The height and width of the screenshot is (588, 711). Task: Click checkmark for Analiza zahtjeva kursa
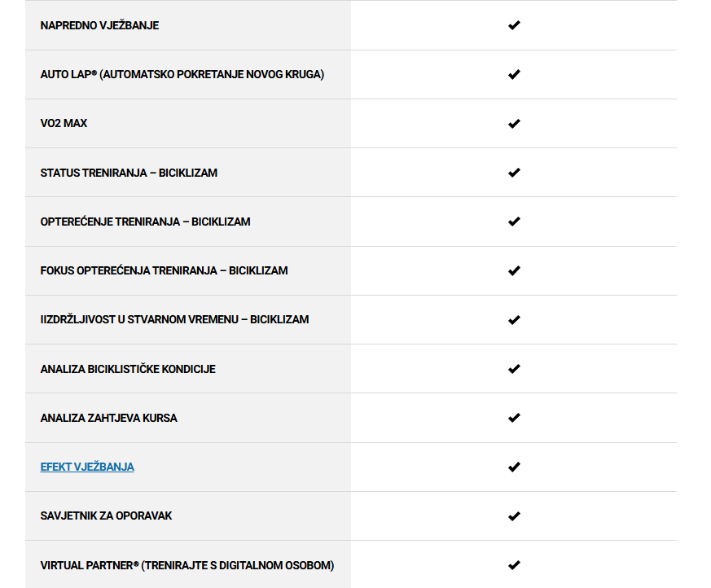tap(514, 418)
